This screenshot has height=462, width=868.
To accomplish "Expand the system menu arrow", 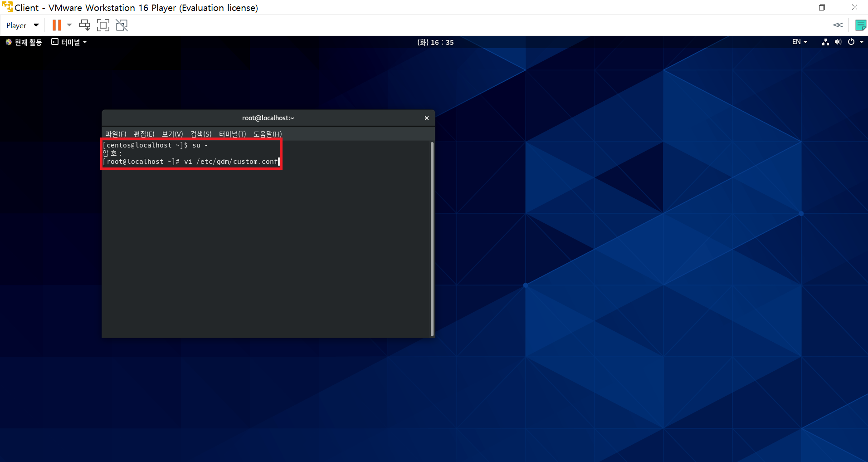I will (862, 42).
